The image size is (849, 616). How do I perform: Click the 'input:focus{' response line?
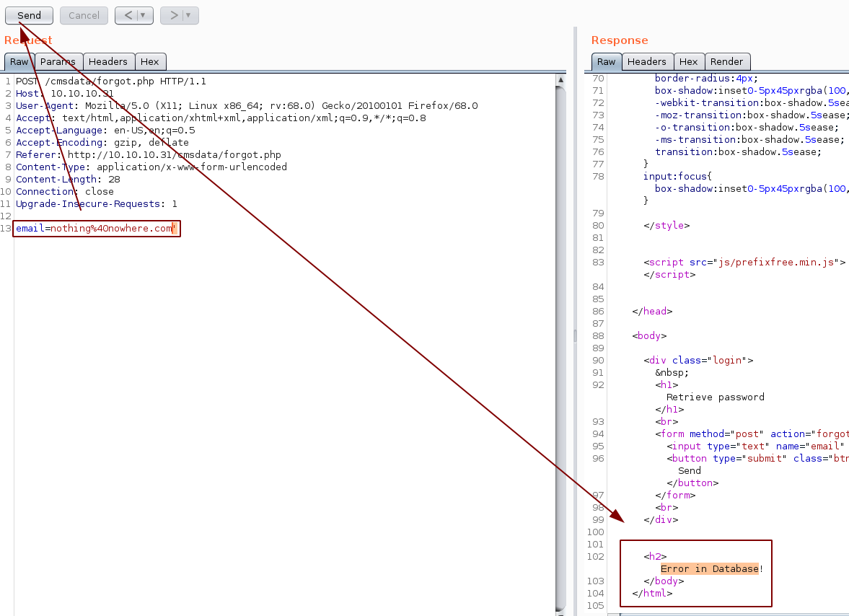pos(677,177)
